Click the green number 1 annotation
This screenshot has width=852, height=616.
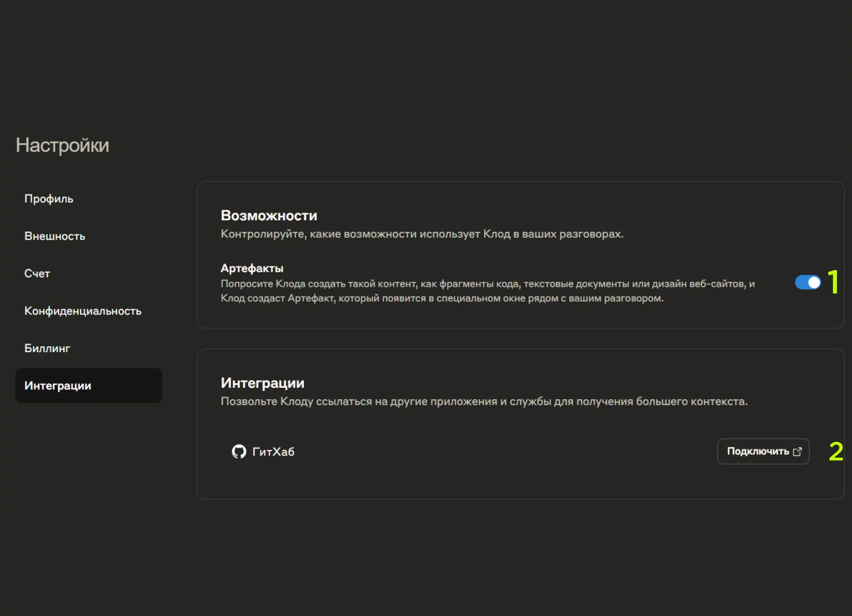pos(833,283)
